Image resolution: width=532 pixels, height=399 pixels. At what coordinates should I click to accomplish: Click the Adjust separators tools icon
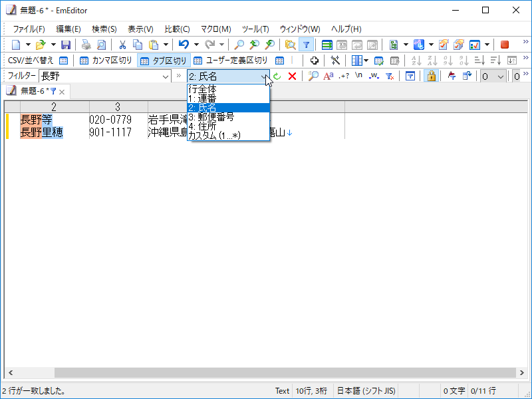tap(335, 61)
